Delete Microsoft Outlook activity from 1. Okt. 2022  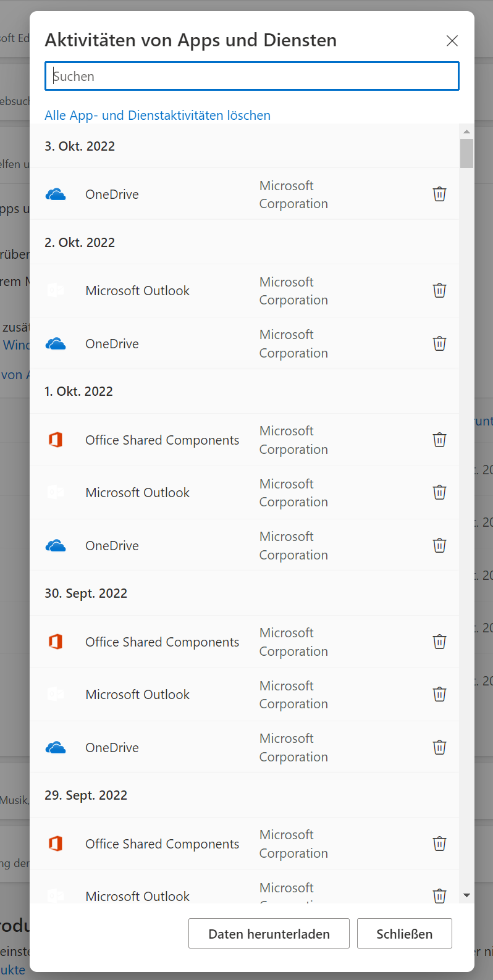[x=439, y=492]
